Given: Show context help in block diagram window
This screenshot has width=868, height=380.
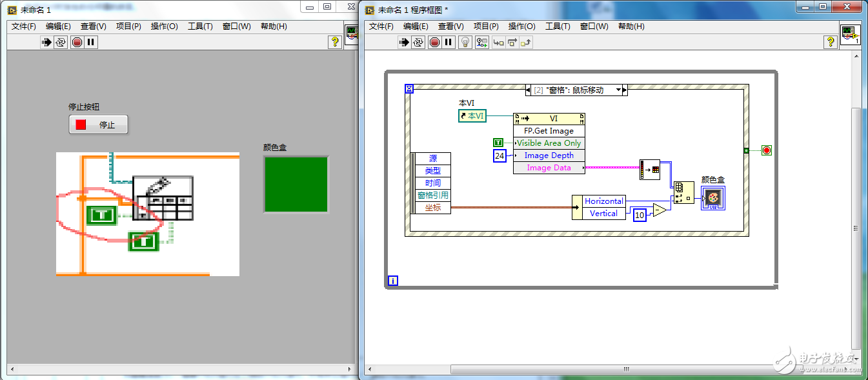Looking at the screenshot, I should (831, 42).
